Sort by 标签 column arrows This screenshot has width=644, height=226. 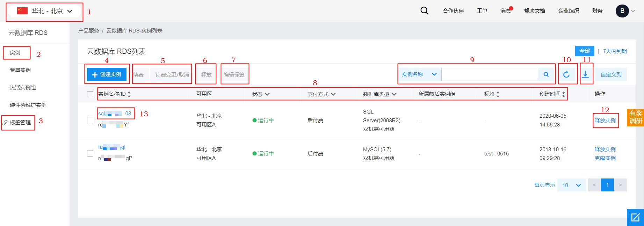(498, 94)
